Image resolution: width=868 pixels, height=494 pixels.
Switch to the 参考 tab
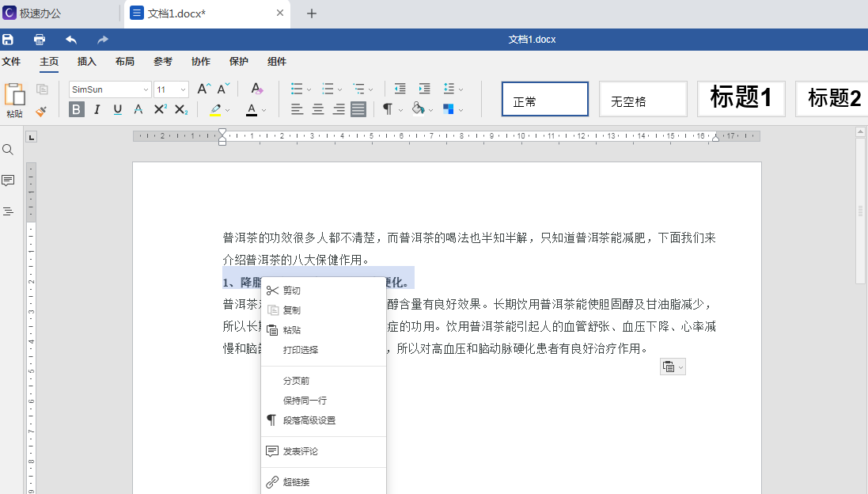point(163,62)
